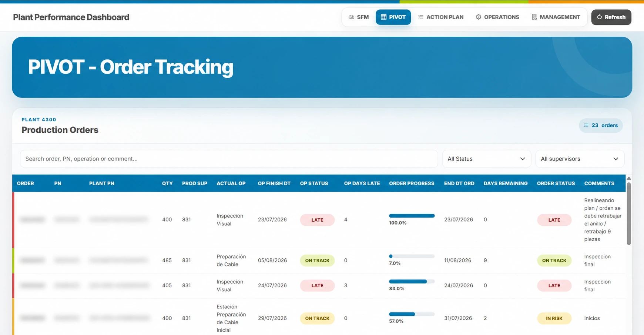Click the IN RISK order status badge

(x=554, y=318)
